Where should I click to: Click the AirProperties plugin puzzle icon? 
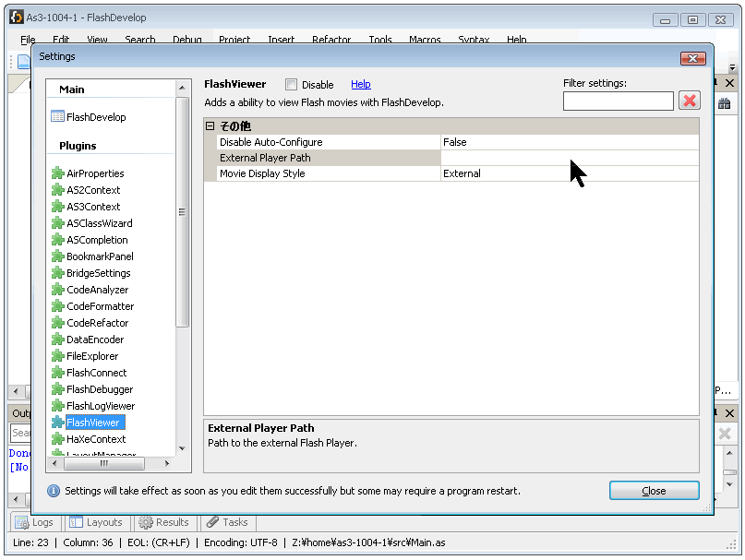click(57, 173)
